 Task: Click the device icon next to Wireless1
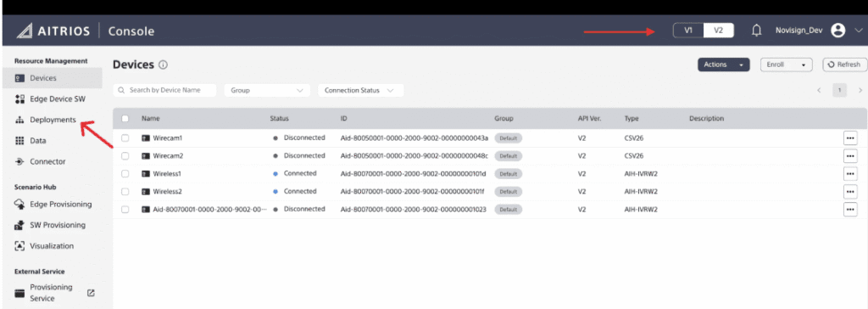pos(146,174)
